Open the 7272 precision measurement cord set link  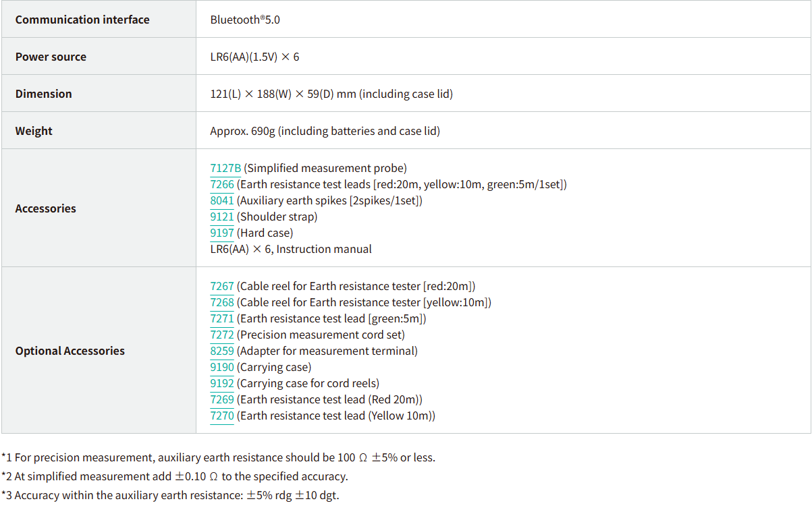[x=222, y=335]
